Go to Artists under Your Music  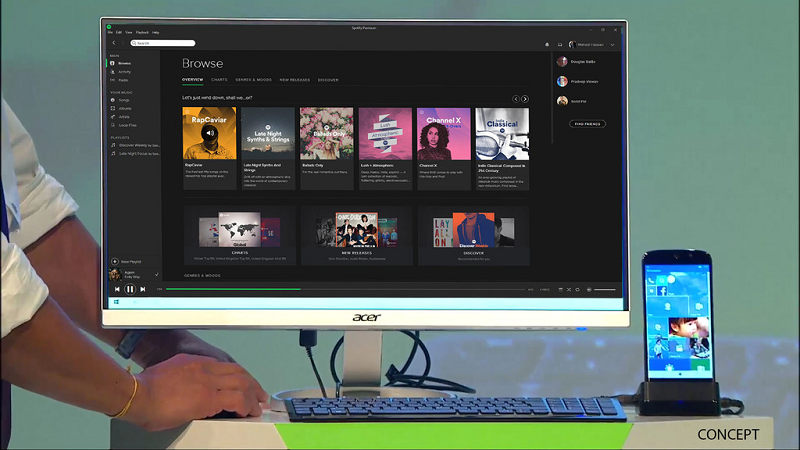pos(123,117)
